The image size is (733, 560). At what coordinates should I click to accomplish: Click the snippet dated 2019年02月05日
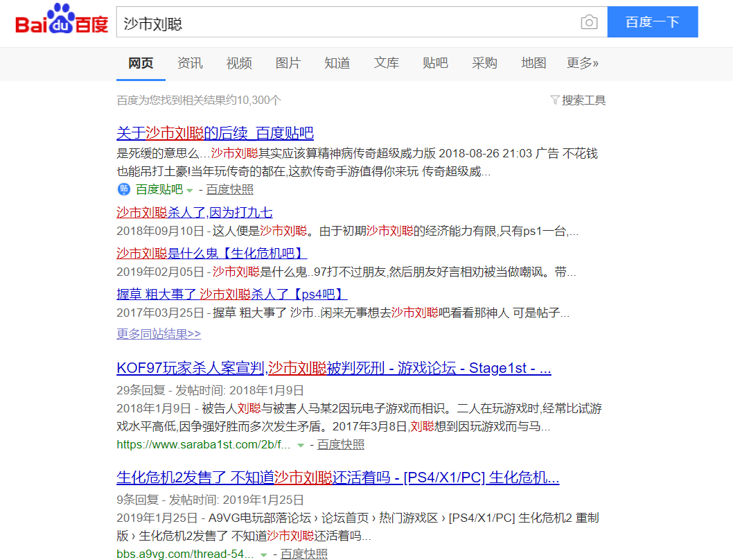tap(346, 272)
